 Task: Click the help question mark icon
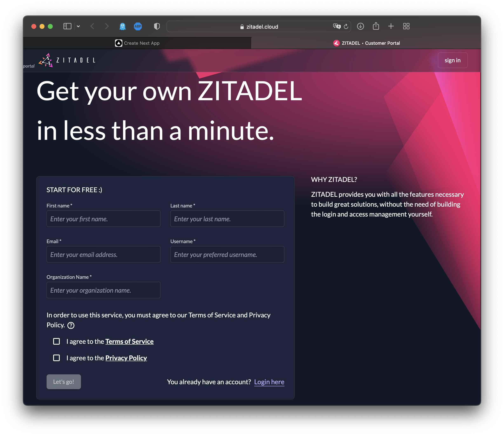(71, 325)
